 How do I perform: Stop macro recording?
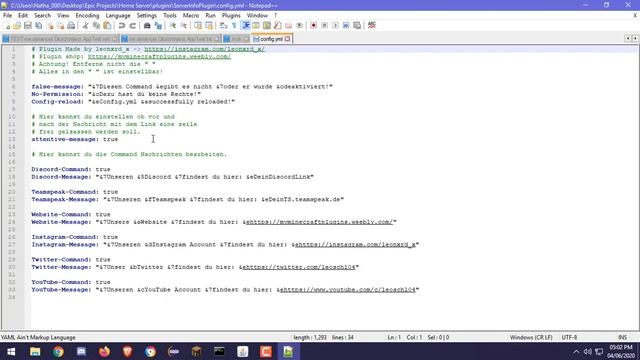click(324, 25)
